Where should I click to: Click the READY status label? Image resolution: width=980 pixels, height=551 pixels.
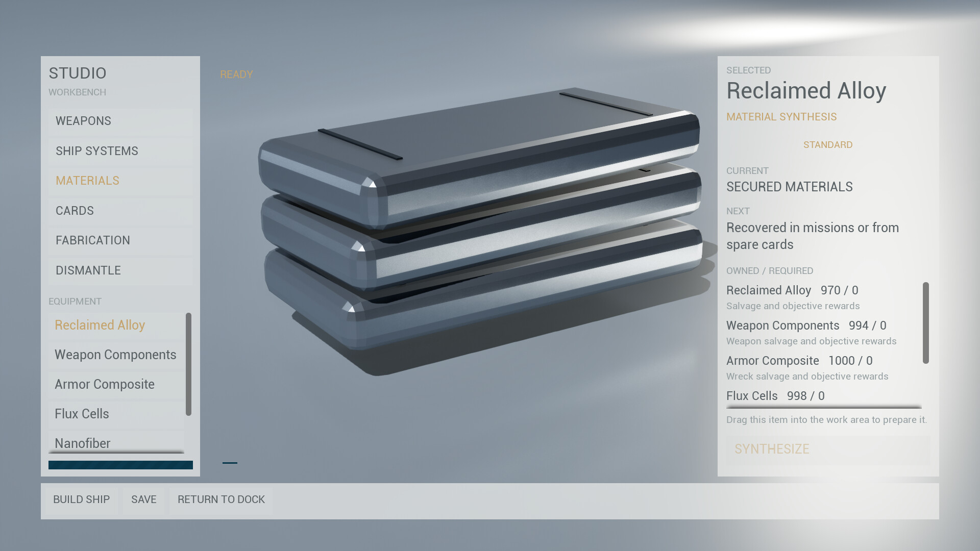[236, 74]
